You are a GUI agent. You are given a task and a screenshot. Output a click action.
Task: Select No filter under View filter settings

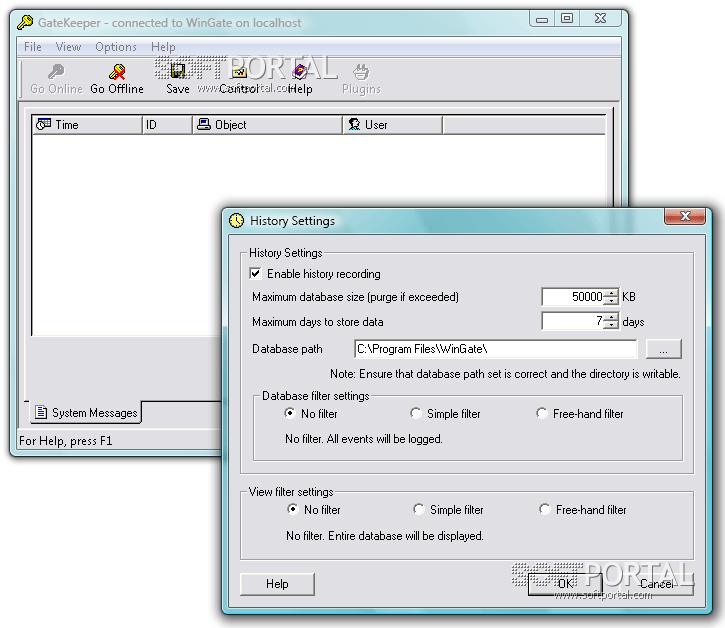pos(293,509)
